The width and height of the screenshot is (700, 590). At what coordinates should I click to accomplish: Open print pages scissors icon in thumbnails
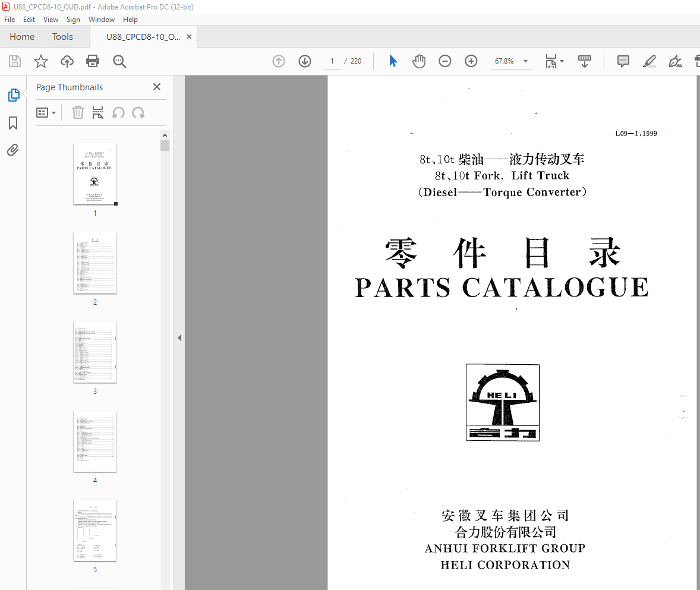[98, 112]
